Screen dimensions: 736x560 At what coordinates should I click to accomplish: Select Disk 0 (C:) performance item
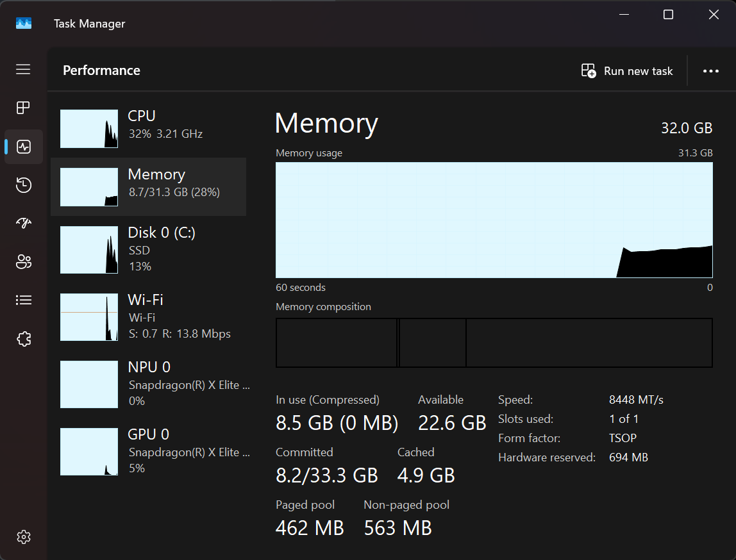pyautogui.click(x=148, y=249)
